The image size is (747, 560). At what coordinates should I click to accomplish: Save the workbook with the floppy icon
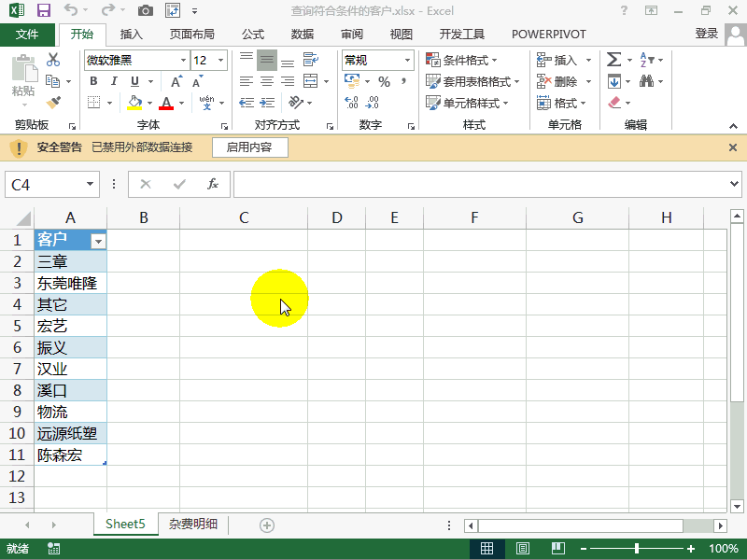tap(44, 10)
